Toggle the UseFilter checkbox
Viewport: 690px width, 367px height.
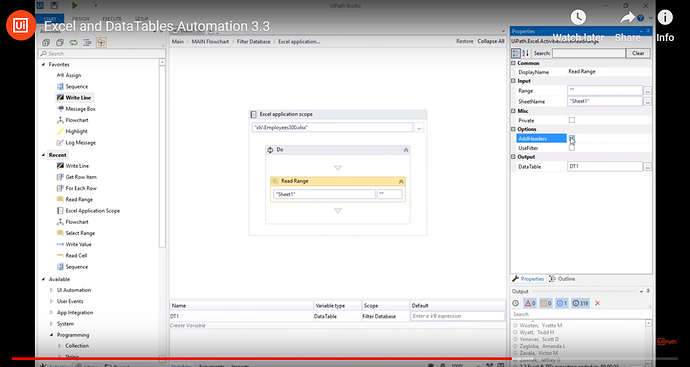[572, 148]
